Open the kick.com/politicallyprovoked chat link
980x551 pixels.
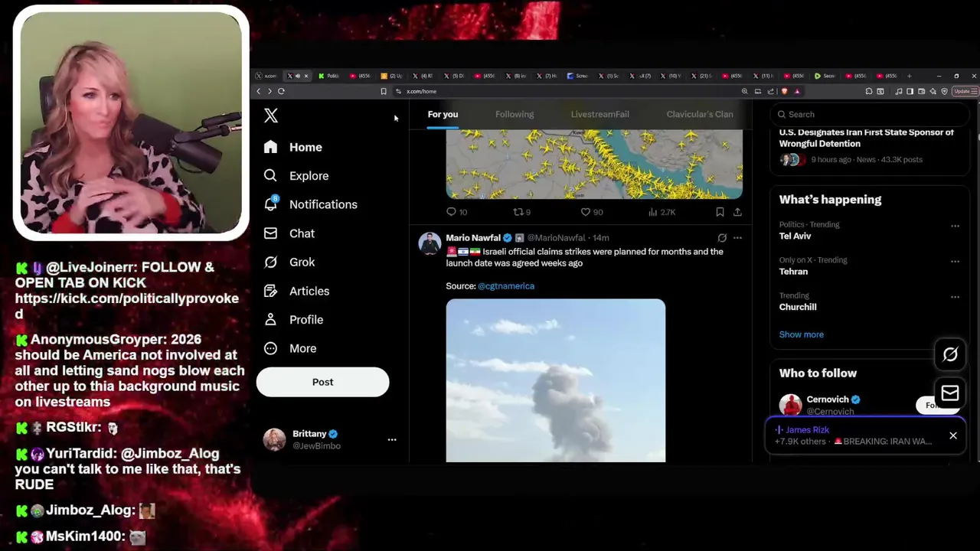click(126, 306)
